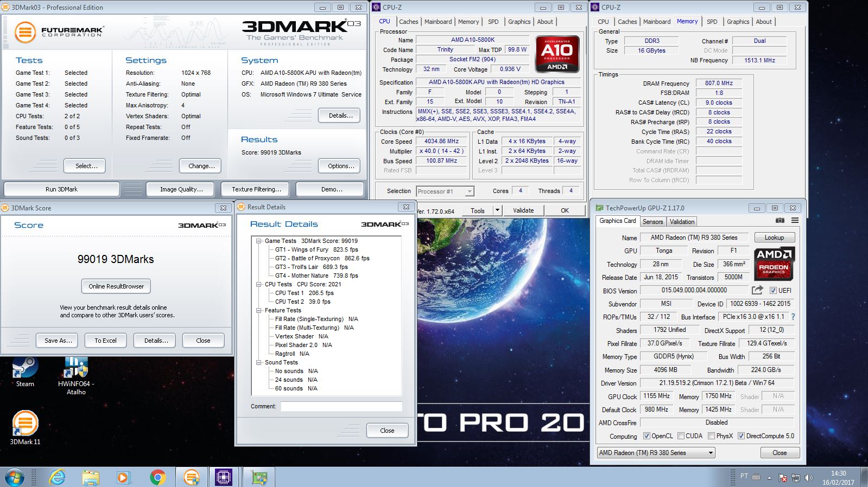Viewport: 868px width, 487px height.
Task: Click Options button under Results
Action: coord(340,166)
